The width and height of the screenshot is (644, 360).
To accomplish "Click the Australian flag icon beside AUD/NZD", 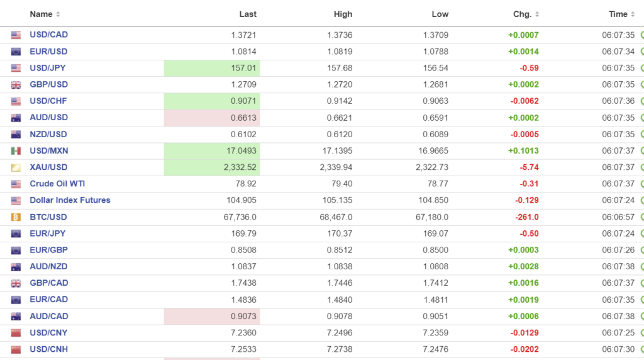I will (x=16, y=267).
